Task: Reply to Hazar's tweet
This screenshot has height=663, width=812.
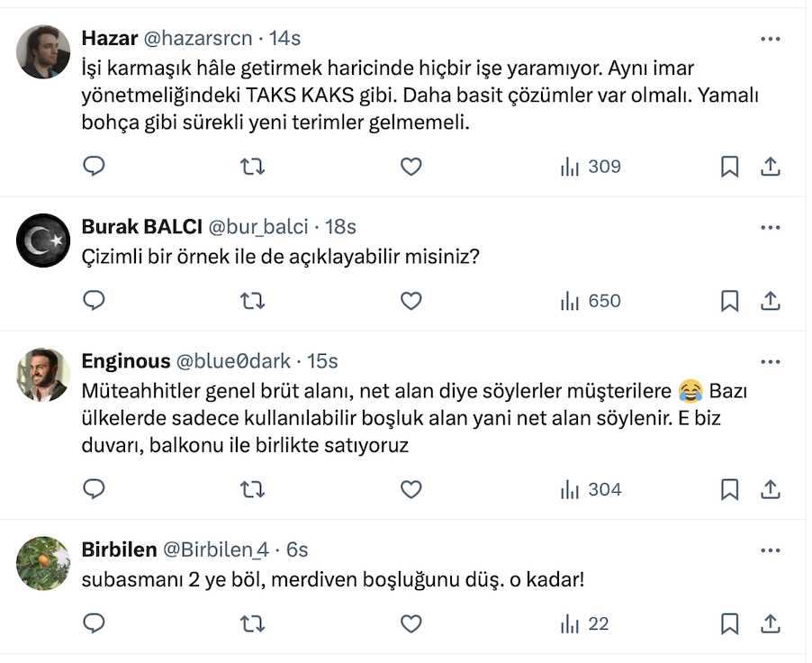Action: [95, 167]
